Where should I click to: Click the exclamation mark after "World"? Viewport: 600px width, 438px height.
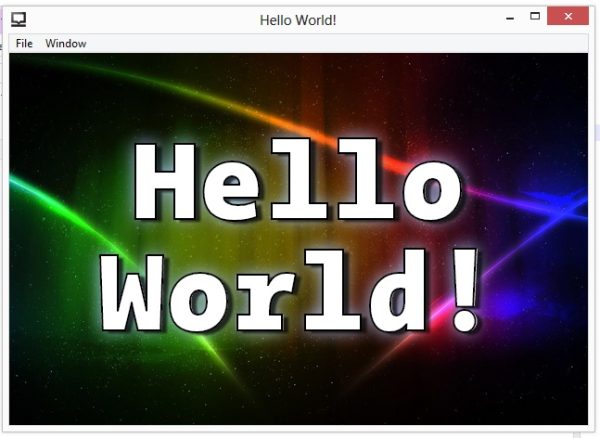463,290
